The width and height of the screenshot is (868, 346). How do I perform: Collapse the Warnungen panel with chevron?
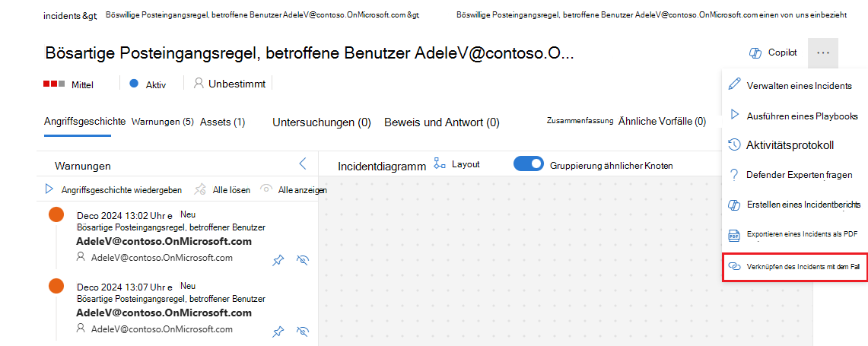tap(302, 163)
